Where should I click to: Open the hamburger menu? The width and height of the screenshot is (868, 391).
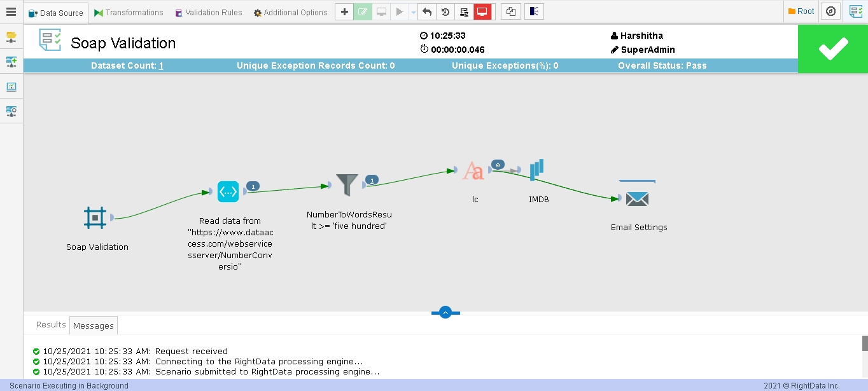[x=11, y=12]
